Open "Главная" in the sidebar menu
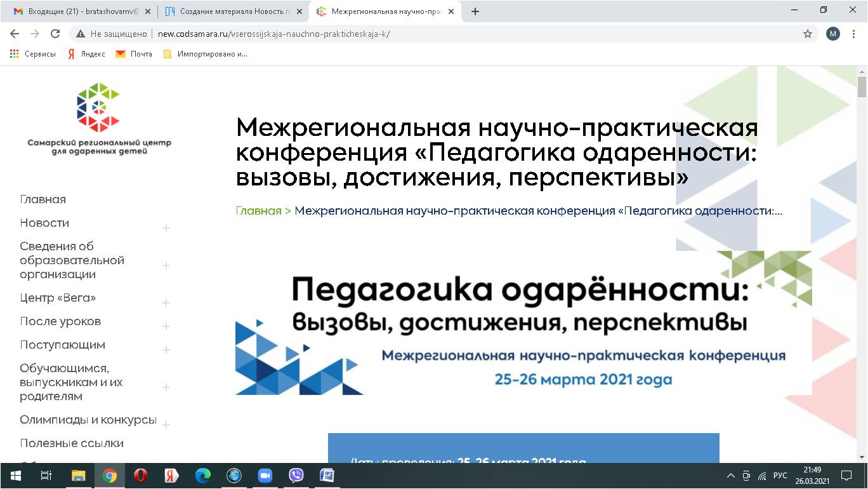868x489 pixels. pyautogui.click(x=43, y=199)
